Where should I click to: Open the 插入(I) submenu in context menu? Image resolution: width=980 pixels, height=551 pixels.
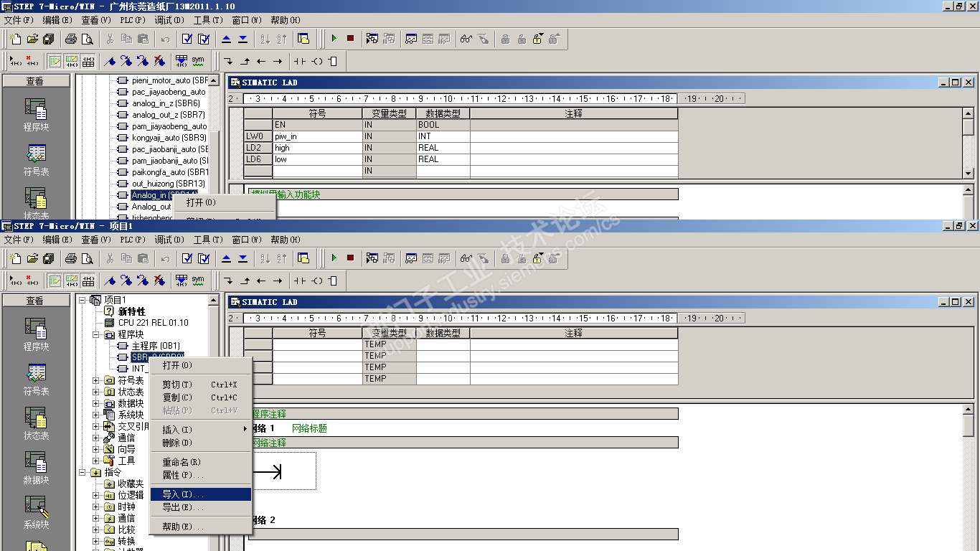201,430
